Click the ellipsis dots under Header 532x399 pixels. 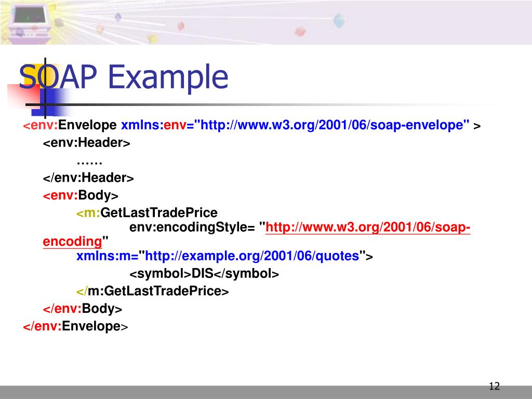click(x=89, y=163)
